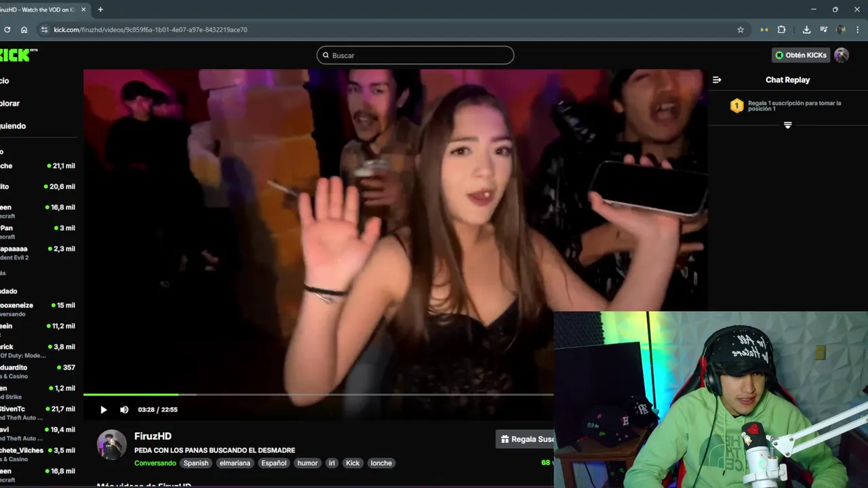The width and height of the screenshot is (868, 488).
Task: Click the Kick logo in the header
Action: point(18,55)
